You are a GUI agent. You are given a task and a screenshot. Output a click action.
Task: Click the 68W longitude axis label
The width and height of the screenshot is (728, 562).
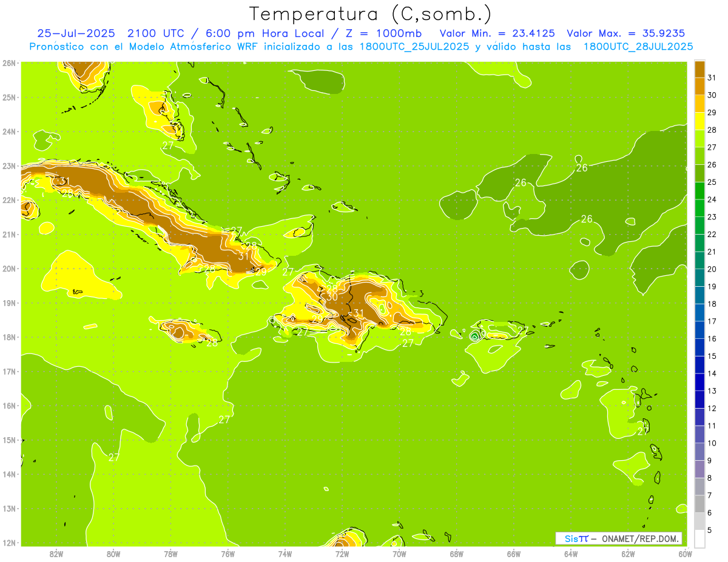(x=456, y=554)
